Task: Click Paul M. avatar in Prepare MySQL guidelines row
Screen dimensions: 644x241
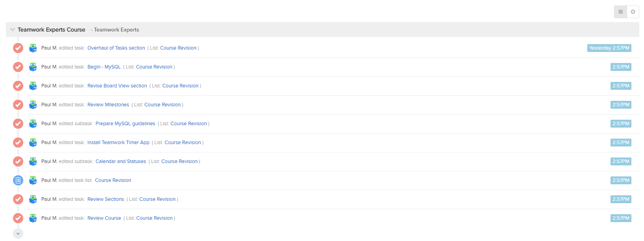Action: click(x=33, y=124)
